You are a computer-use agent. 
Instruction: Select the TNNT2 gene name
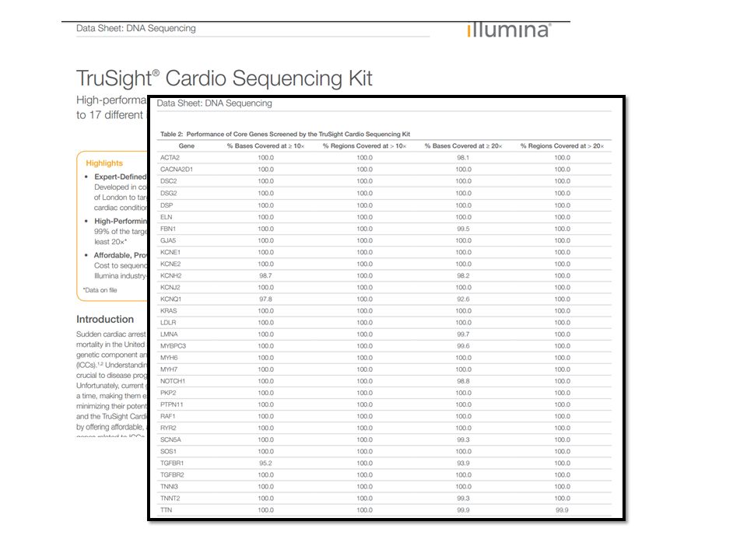click(x=170, y=498)
